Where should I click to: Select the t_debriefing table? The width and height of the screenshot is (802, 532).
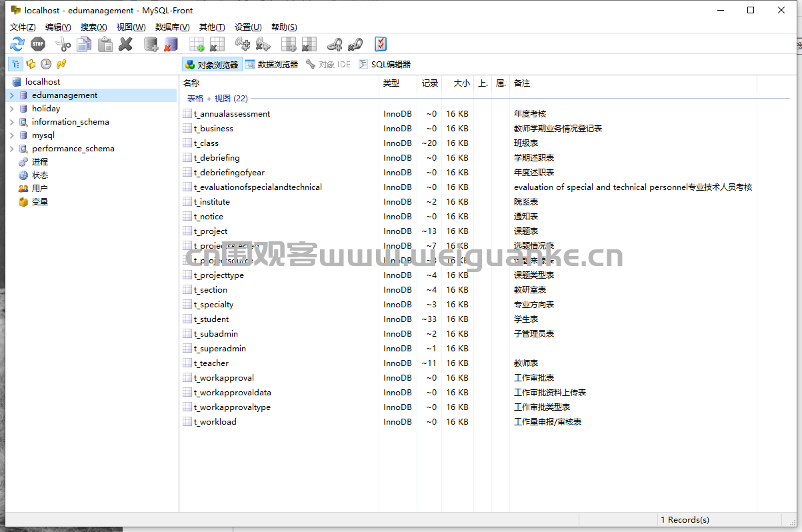(217, 158)
